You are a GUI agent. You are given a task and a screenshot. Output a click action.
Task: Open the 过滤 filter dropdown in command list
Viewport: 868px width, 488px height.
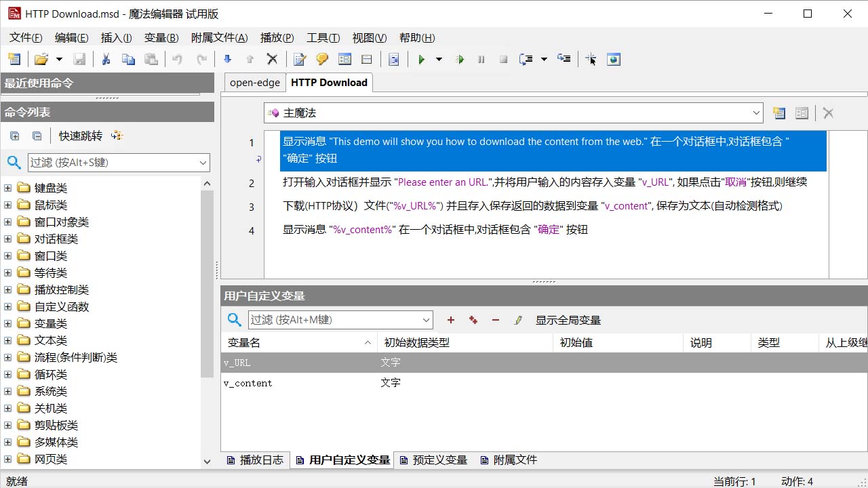coord(201,163)
